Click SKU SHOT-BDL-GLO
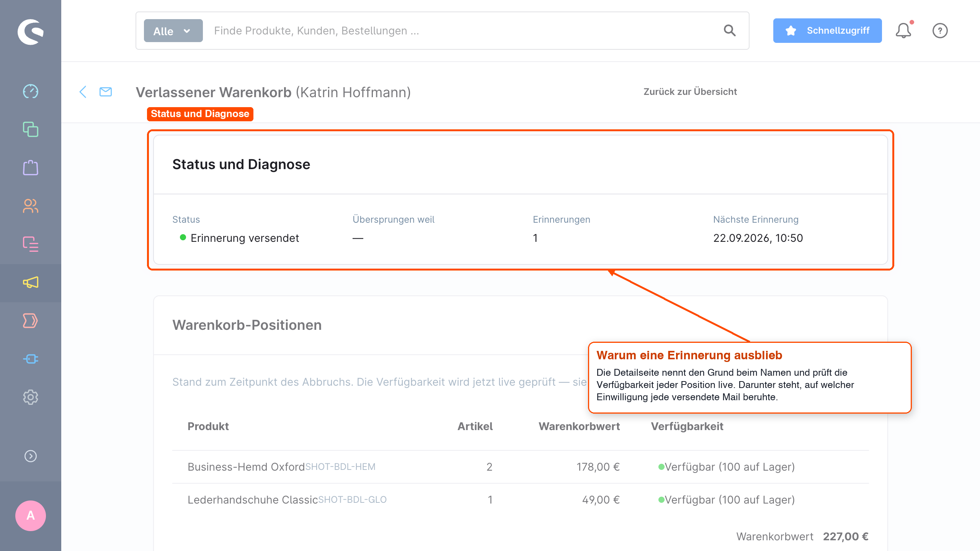The image size is (980, 551). (x=353, y=500)
